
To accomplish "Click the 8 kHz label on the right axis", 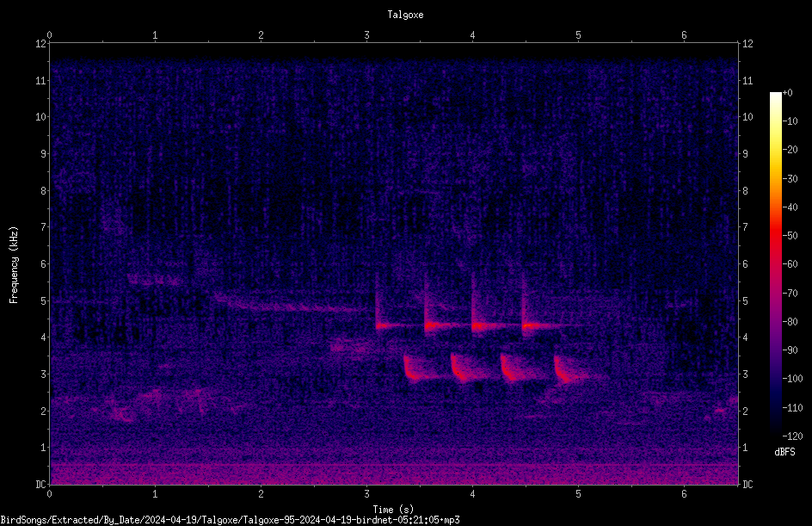I will 746,191.
